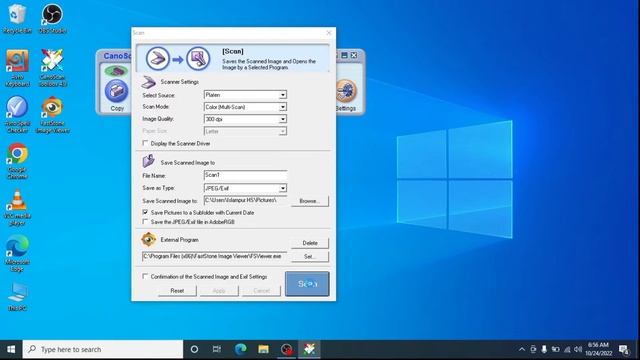Screen dimensions: 640x360
Task: Open Task View on taskbar
Action: click(217, 349)
